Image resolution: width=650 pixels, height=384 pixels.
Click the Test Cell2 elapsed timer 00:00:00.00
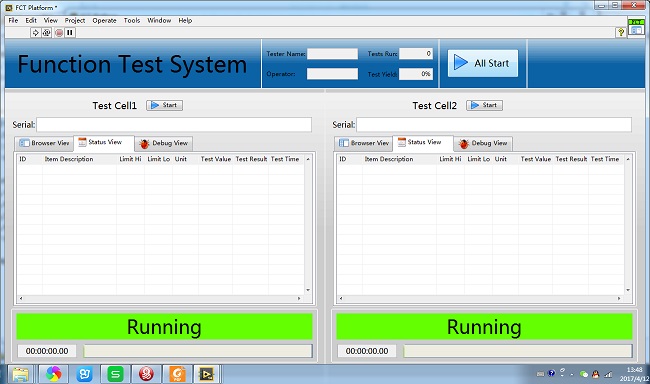coord(367,351)
